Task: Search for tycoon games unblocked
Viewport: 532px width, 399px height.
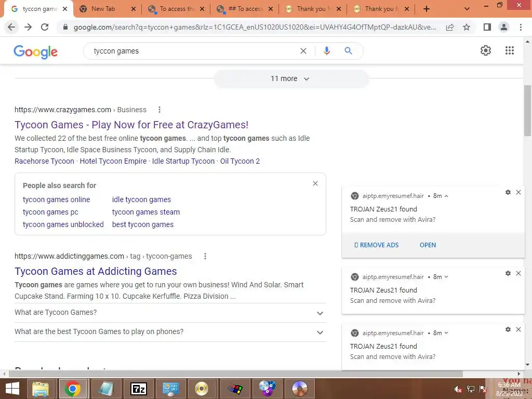Action: pyautogui.click(x=63, y=224)
